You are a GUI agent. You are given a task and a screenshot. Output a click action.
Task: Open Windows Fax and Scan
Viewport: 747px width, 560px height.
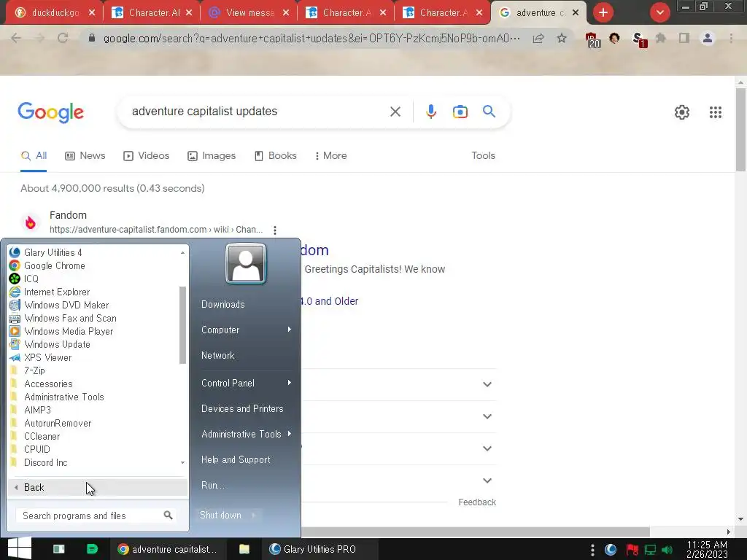70,318
